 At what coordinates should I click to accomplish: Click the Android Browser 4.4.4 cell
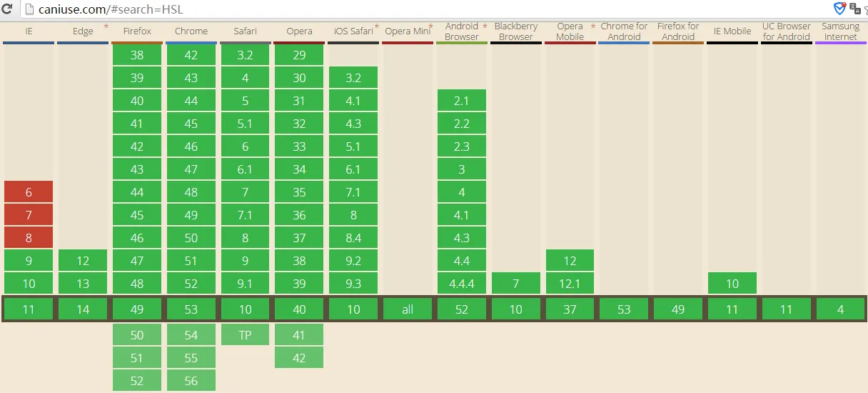point(462,283)
